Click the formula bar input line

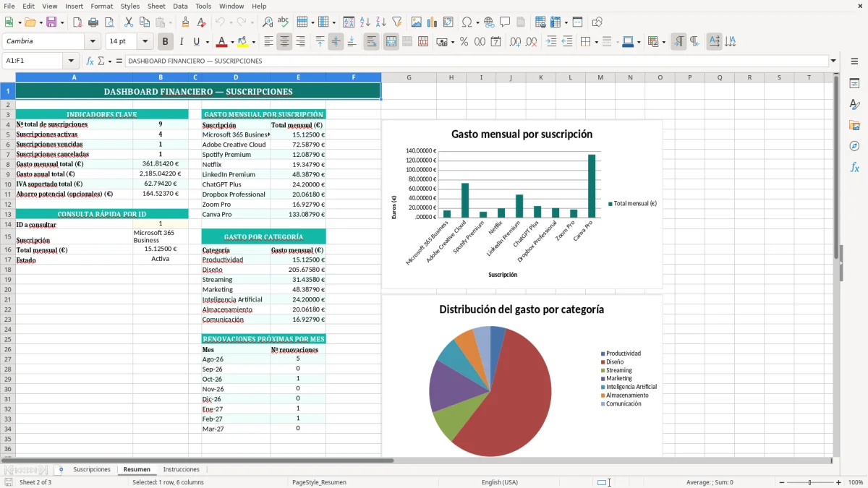click(x=477, y=61)
